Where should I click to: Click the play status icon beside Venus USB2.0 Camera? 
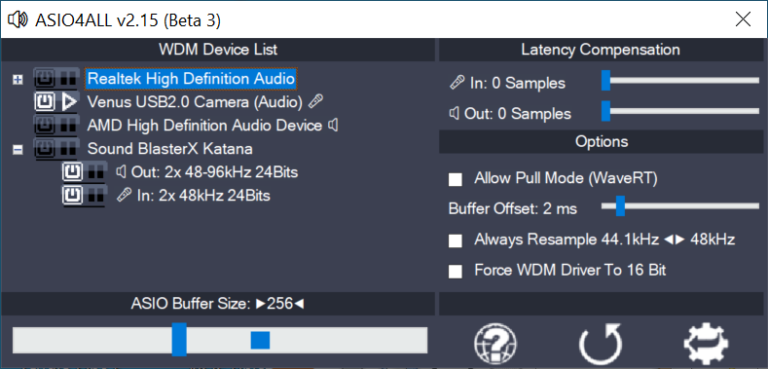point(70,102)
